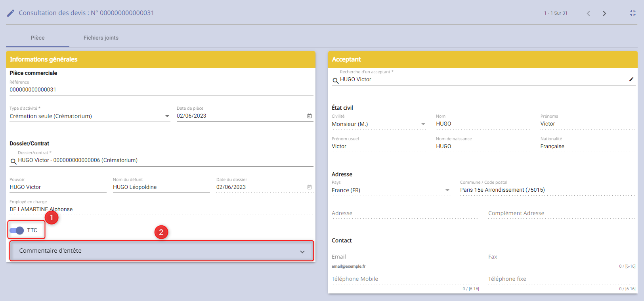Click the pencil edit icon beside the quote title
Image resolution: width=644 pixels, height=301 pixels.
tap(11, 13)
